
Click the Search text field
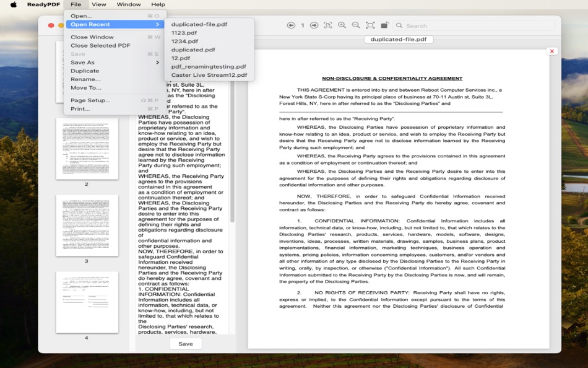pyautogui.click(x=473, y=25)
